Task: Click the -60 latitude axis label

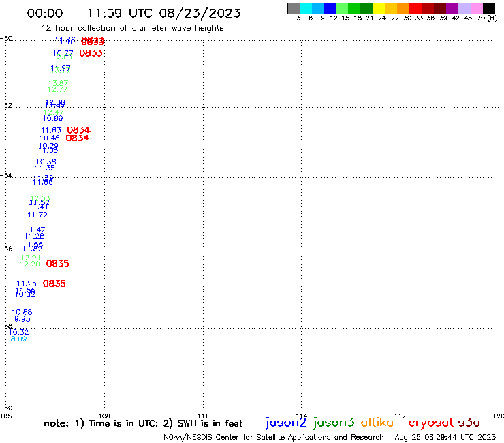Action: click(6, 408)
